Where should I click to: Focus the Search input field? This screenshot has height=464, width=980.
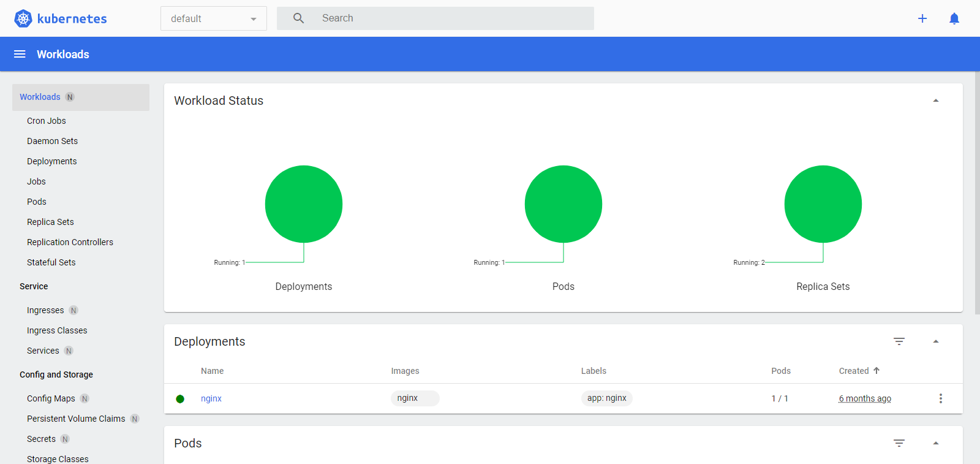click(435, 18)
